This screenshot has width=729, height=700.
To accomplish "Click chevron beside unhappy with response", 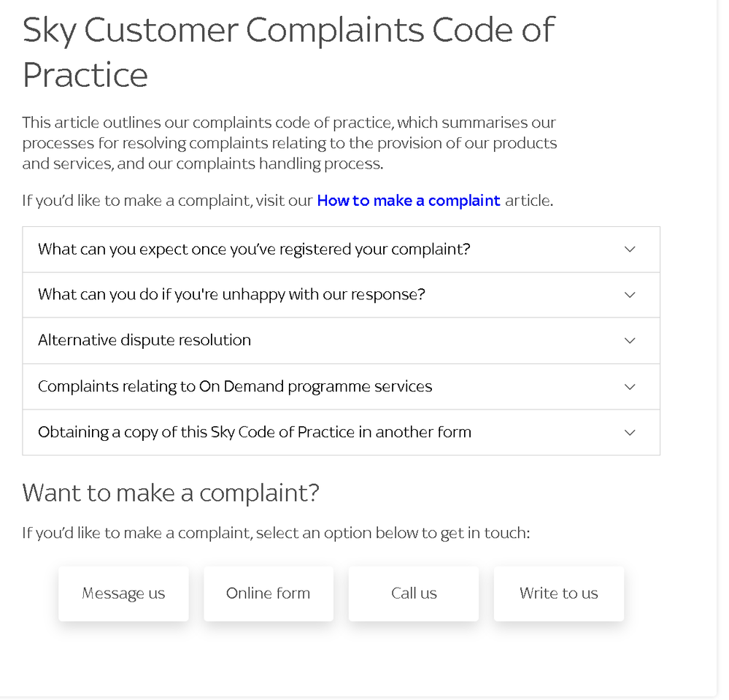I will coord(630,295).
